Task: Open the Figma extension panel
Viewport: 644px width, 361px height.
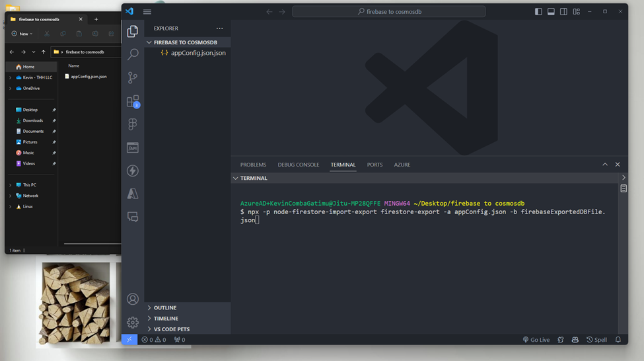Action: tap(132, 124)
